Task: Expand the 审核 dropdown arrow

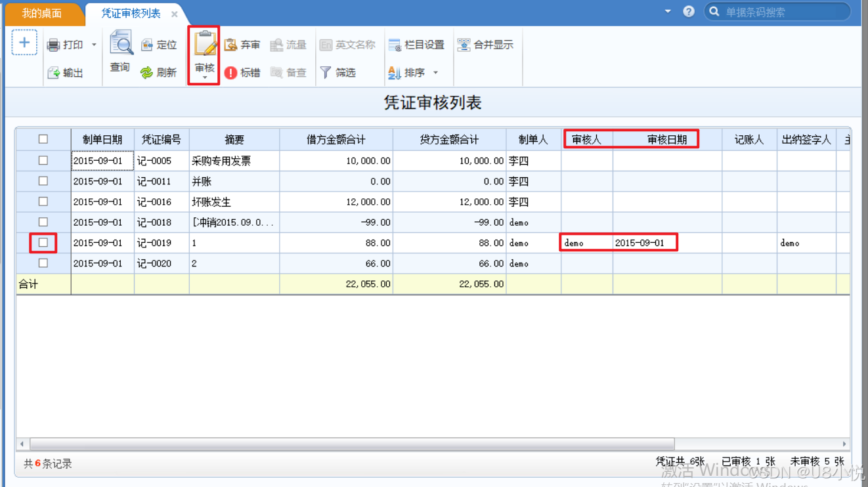Action: click(205, 78)
